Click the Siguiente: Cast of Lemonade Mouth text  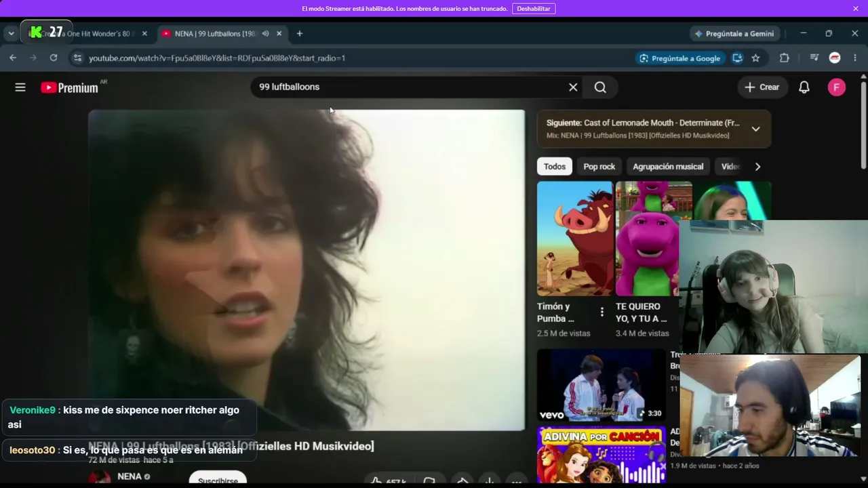click(643, 123)
